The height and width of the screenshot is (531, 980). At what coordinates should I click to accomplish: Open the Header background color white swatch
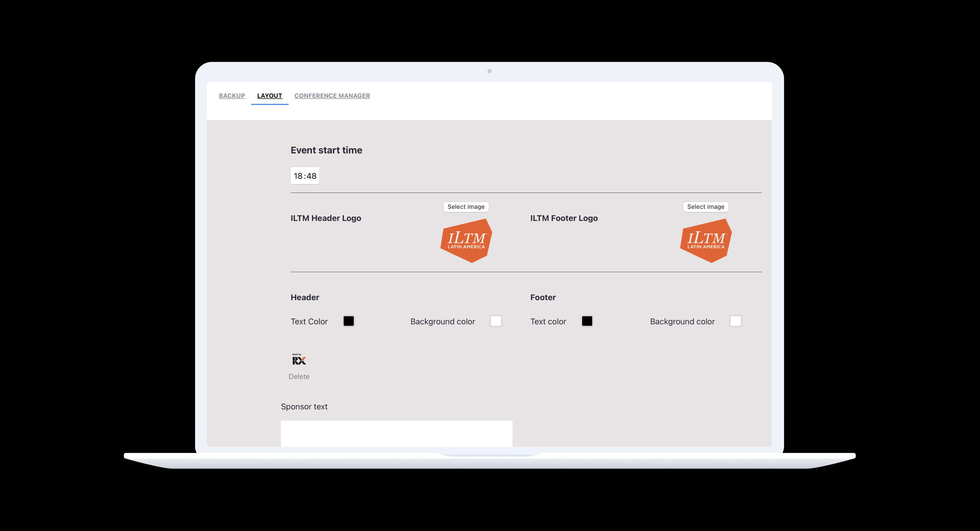point(496,321)
